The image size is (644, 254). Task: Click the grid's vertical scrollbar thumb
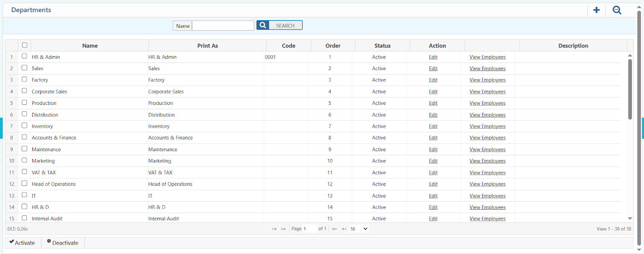(x=630, y=89)
